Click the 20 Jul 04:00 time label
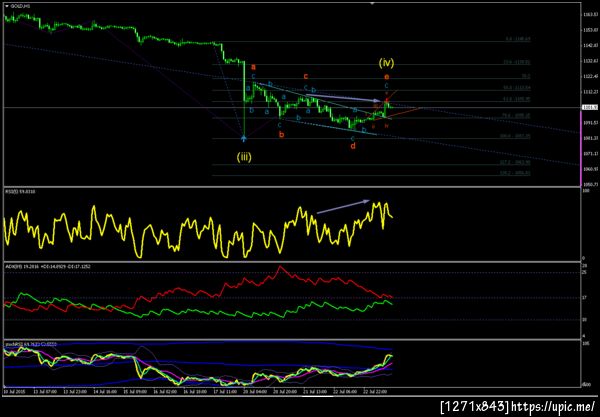This screenshot has width=600, height=417. [x=253, y=392]
